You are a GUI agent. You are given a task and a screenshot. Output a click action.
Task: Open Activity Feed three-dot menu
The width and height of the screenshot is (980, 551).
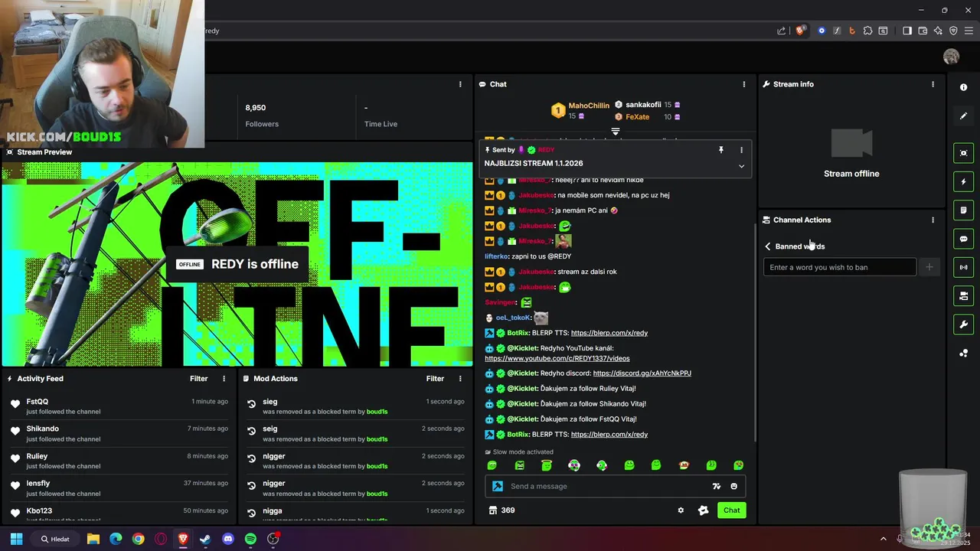224,379
